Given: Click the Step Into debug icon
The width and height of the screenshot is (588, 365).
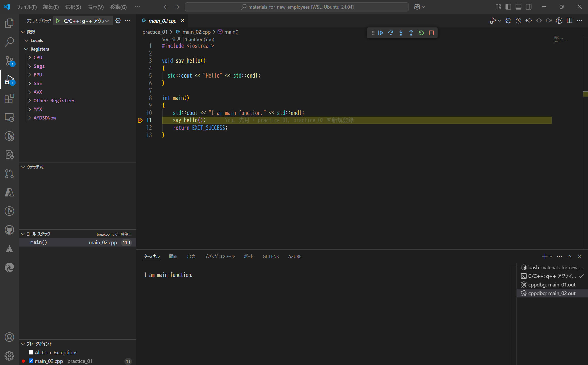Looking at the screenshot, I should (401, 33).
